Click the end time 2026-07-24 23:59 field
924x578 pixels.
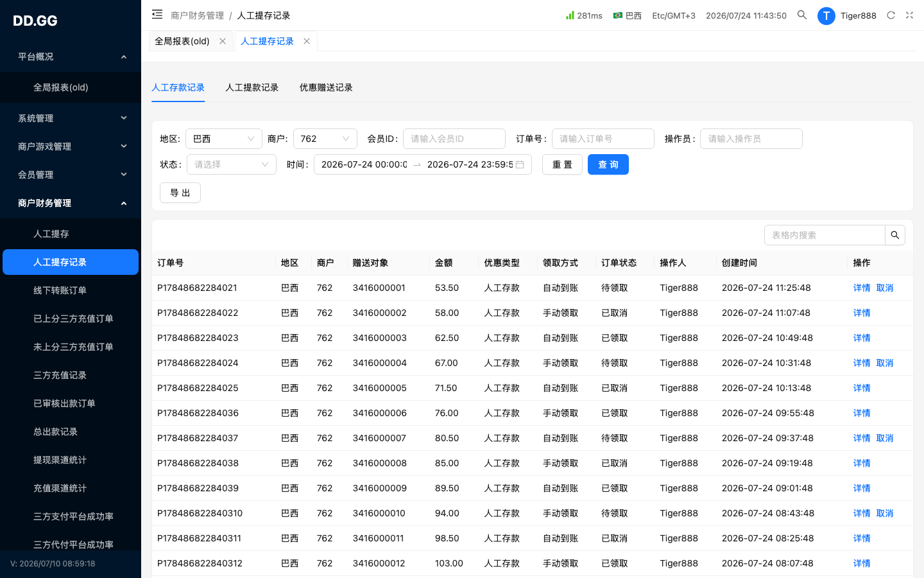click(x=470, y=164)
